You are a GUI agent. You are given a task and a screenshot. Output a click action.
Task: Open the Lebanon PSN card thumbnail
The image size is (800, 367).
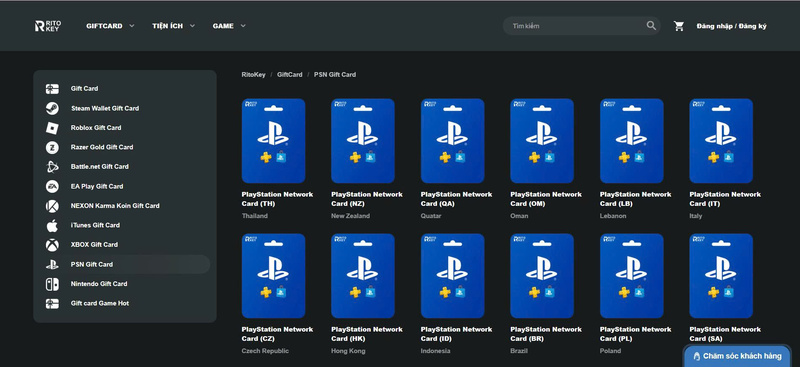coord(632,141)
